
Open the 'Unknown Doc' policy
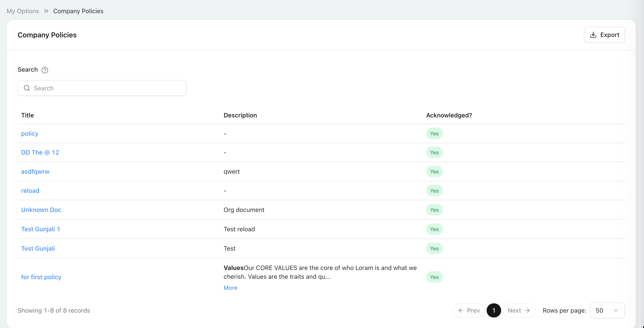[41, 210]
